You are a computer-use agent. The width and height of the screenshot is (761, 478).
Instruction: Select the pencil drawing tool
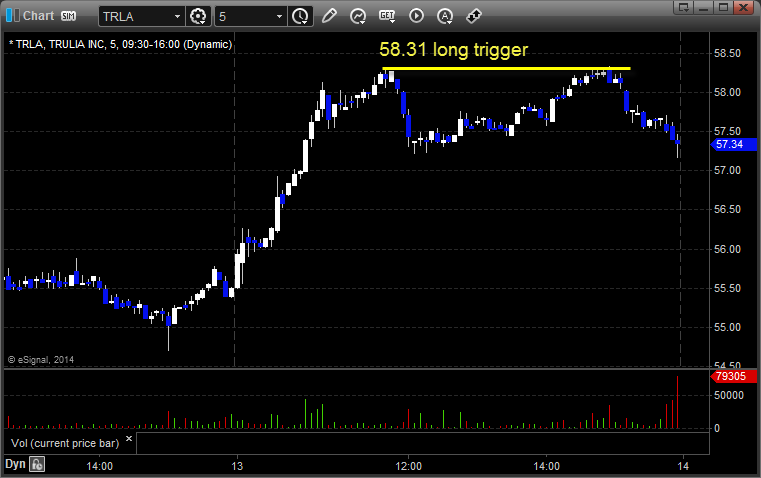[x=329, y=16]
